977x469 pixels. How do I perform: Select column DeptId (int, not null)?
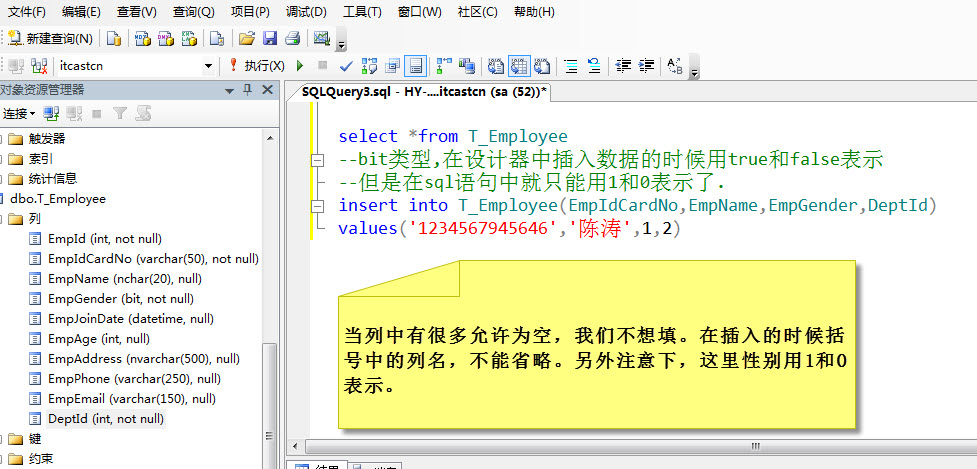tap(106, 419)
